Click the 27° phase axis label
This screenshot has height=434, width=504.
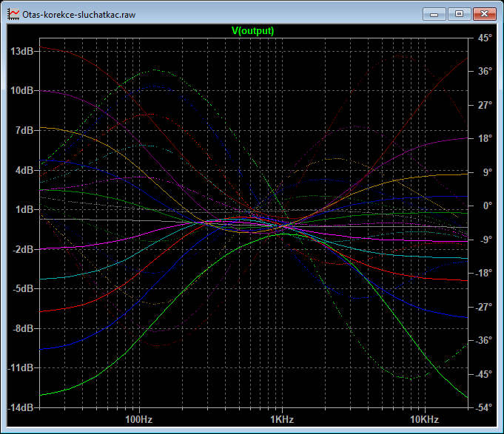485,105
